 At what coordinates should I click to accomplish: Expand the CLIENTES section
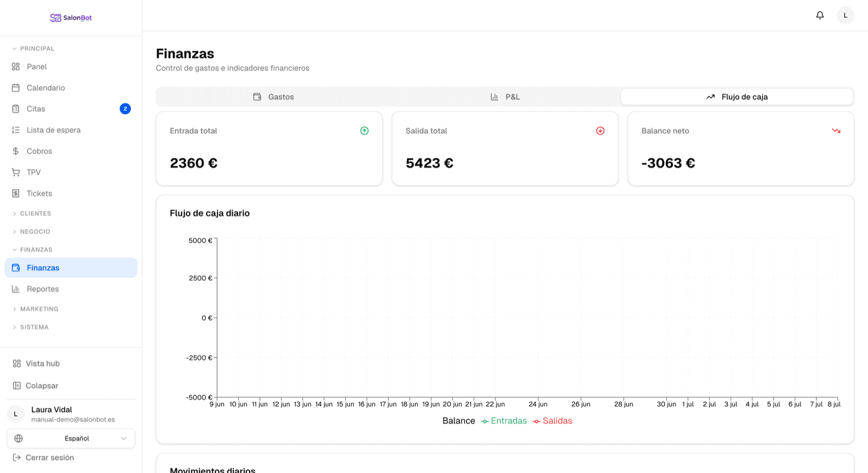pos(31,214)
